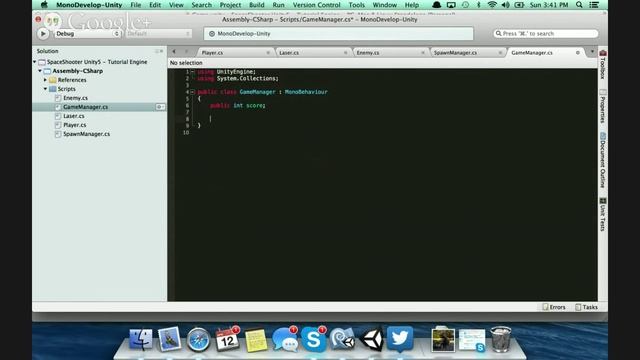
Task: Open the Edit menu
Action: tap(155, 5)
